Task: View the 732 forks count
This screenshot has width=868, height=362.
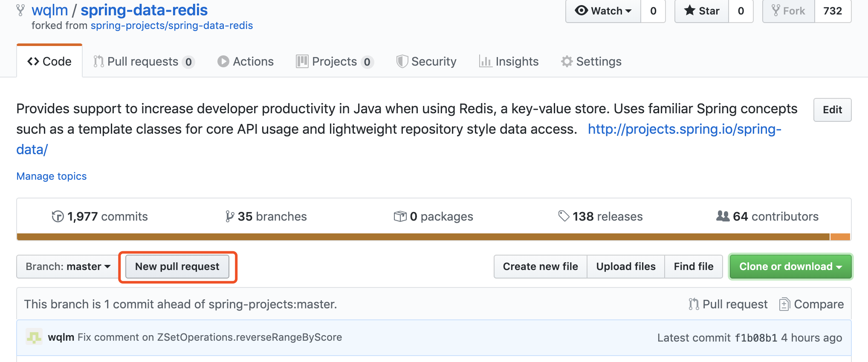Action: tap(833, 11)
